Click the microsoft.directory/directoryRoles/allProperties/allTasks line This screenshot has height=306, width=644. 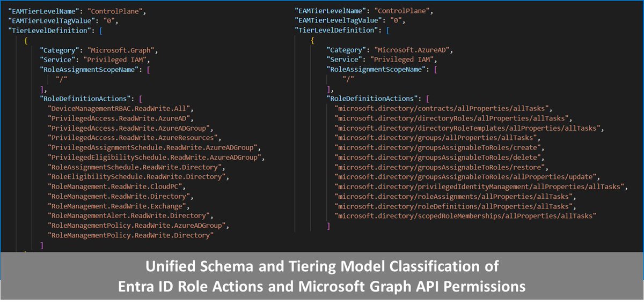point(454,118)
